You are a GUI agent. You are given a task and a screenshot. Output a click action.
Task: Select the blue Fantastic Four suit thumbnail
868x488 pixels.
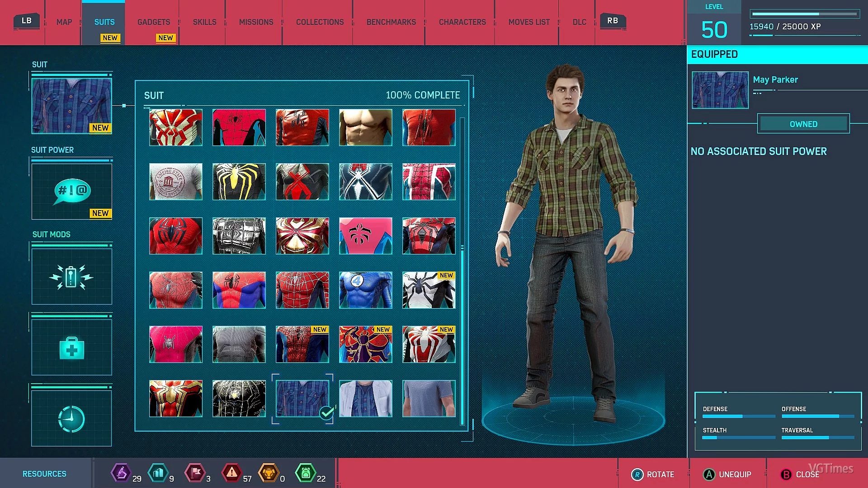[366, 290]
